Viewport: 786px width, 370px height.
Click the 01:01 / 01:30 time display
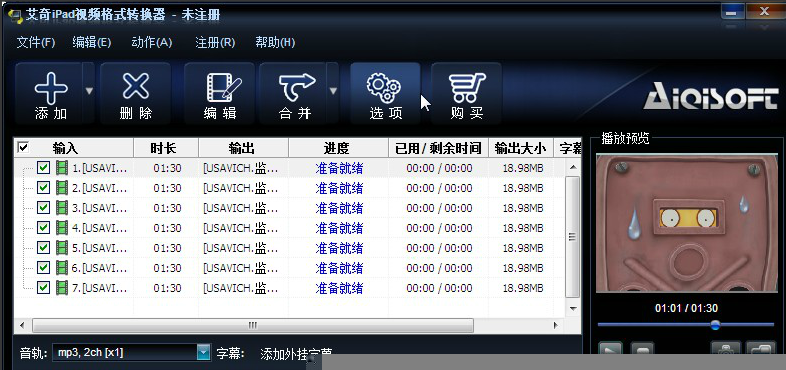tap(686, 308)
